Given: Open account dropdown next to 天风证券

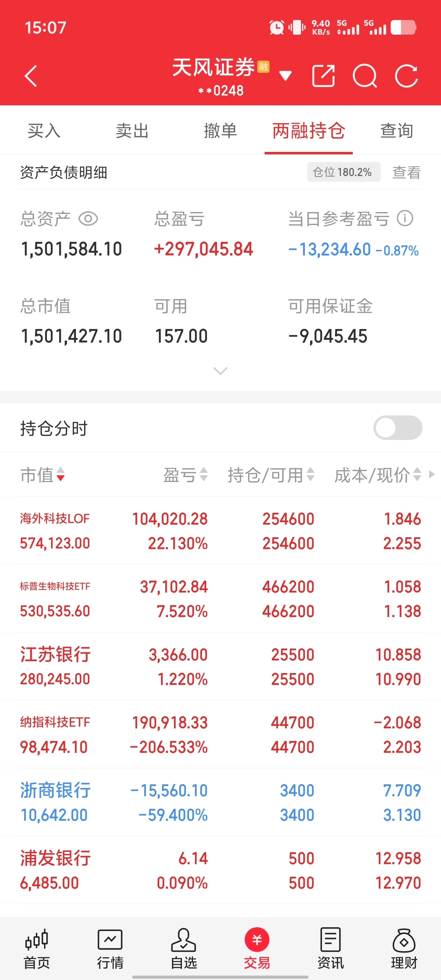Looking at the screenshot, I should pyautogui.click(x=285, y=76).
